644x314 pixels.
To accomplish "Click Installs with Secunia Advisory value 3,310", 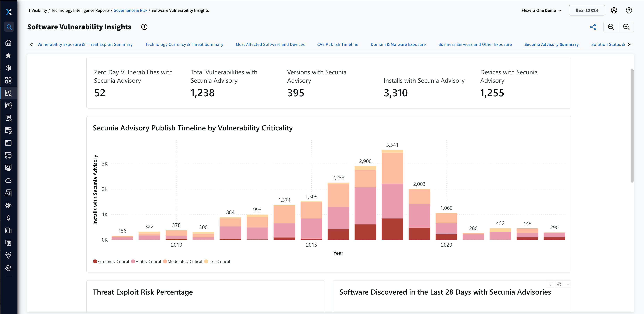I will pyautogui.click(x=396, y=93).
